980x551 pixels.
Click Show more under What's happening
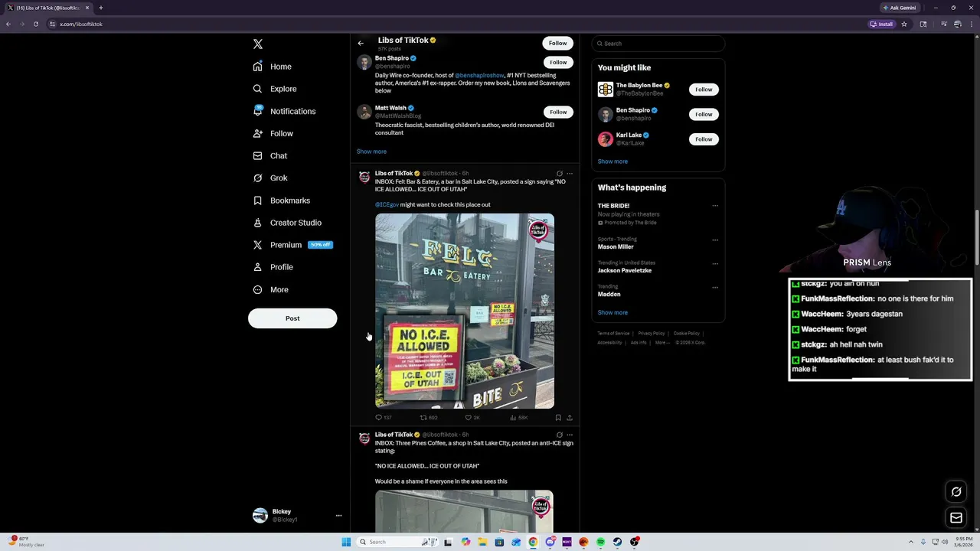click(x=612, y=312)
